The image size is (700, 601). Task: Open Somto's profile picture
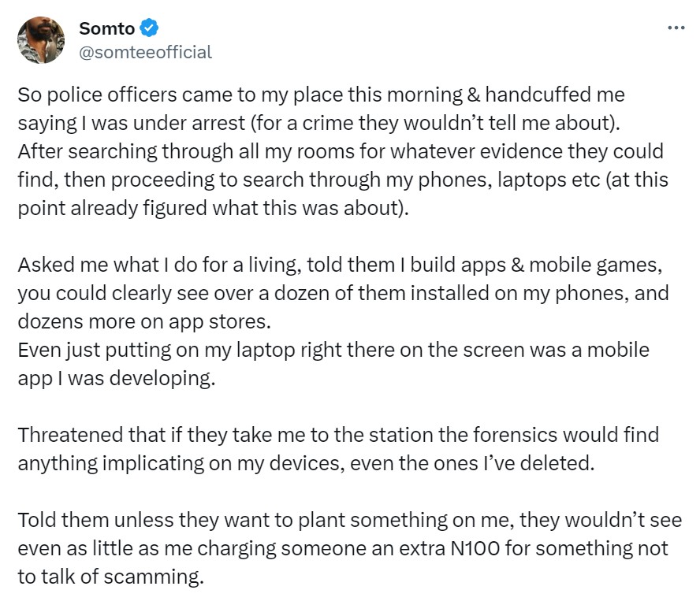pos(42,39)
